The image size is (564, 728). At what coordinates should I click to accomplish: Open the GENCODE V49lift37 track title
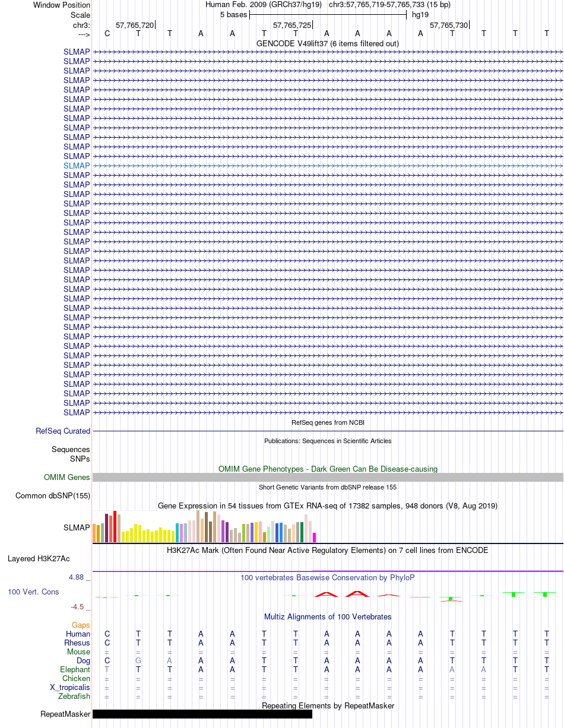328,43
